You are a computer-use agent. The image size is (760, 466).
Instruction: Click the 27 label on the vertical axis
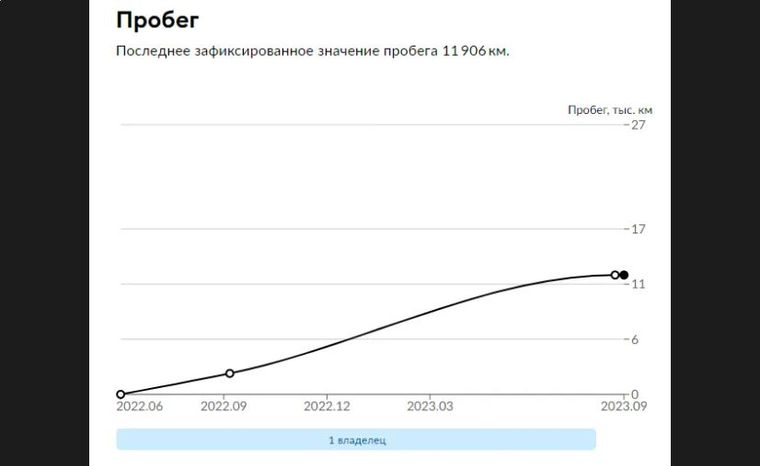[x=638, y=125]
